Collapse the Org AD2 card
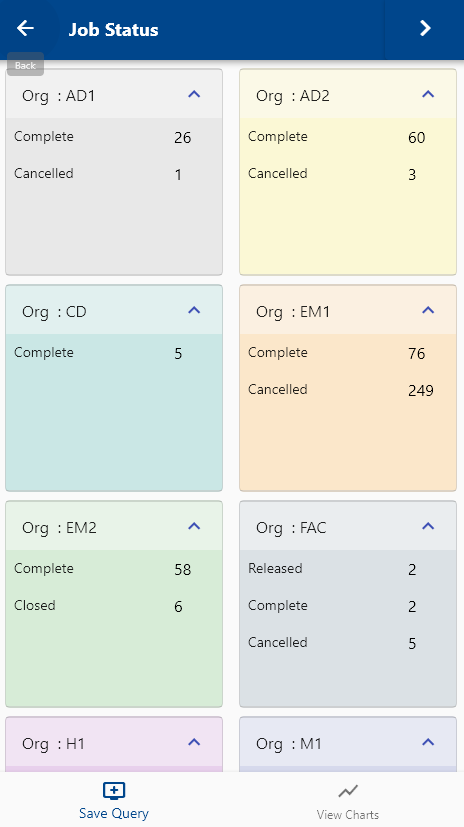 tap(428, 94)
